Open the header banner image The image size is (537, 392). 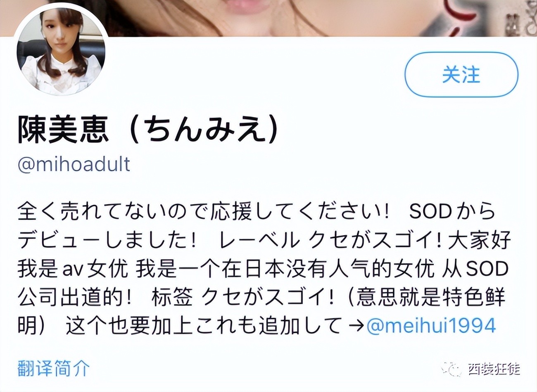(x=268, y=18)
